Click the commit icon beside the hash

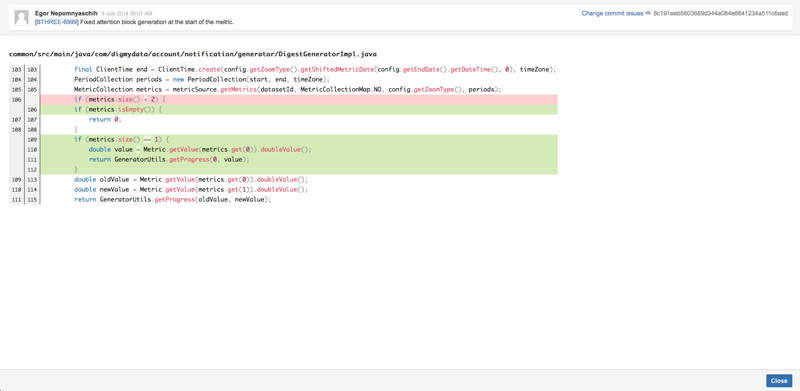click(648, 13)
